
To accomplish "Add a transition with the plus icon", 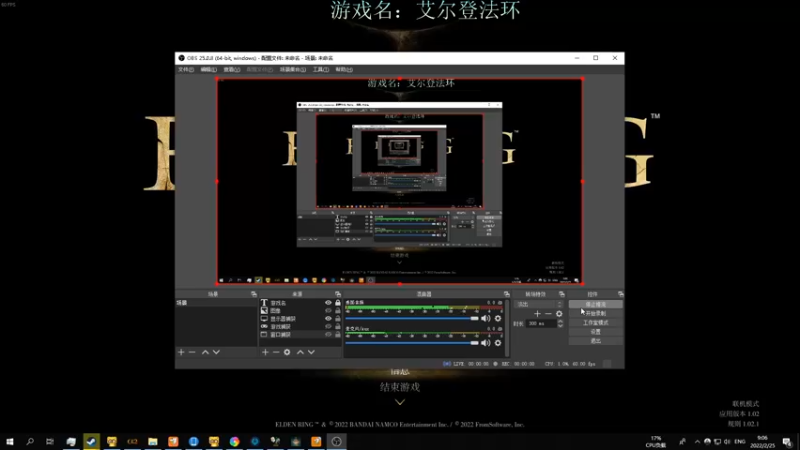I will point(537,314).
